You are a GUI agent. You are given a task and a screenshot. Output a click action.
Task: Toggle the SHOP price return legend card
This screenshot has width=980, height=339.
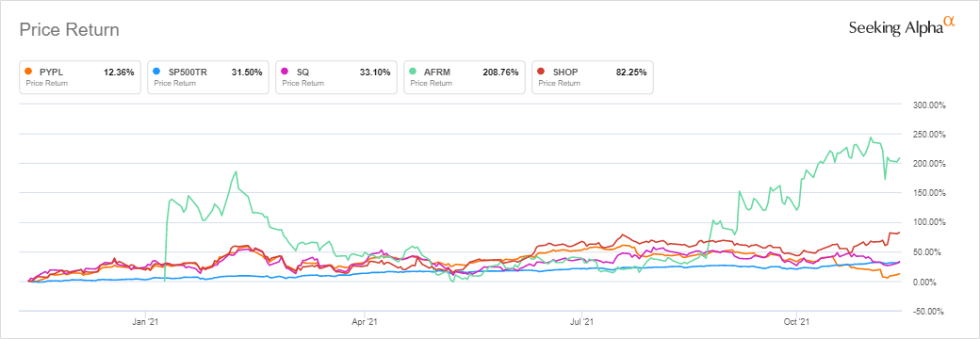593,77
